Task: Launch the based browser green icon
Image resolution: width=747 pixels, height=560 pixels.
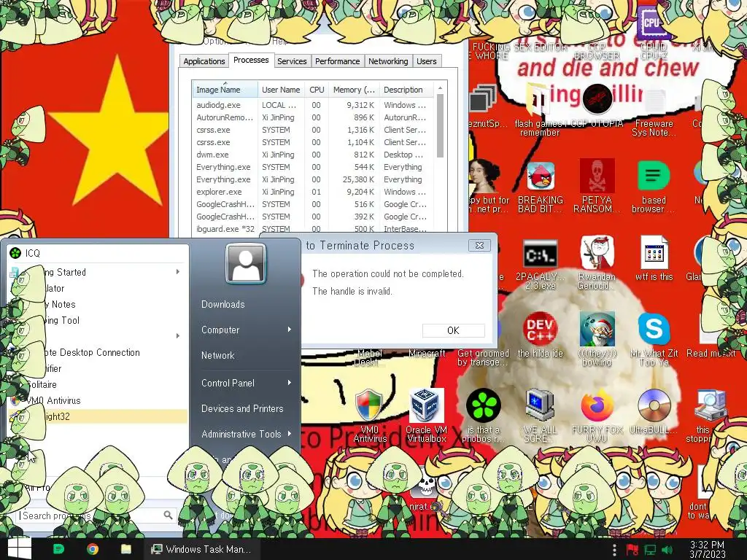Action: [x=653, y=176]
